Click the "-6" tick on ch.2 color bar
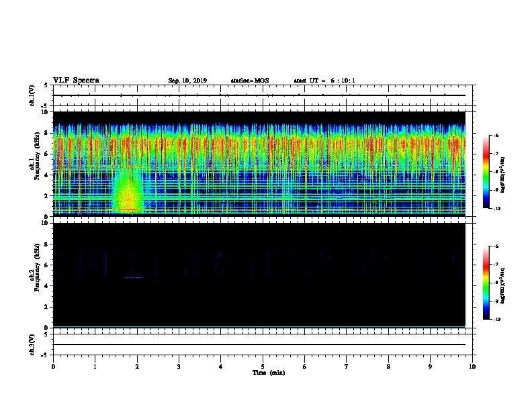The height and width of the screenshot is (411, 532). point(496,246)
